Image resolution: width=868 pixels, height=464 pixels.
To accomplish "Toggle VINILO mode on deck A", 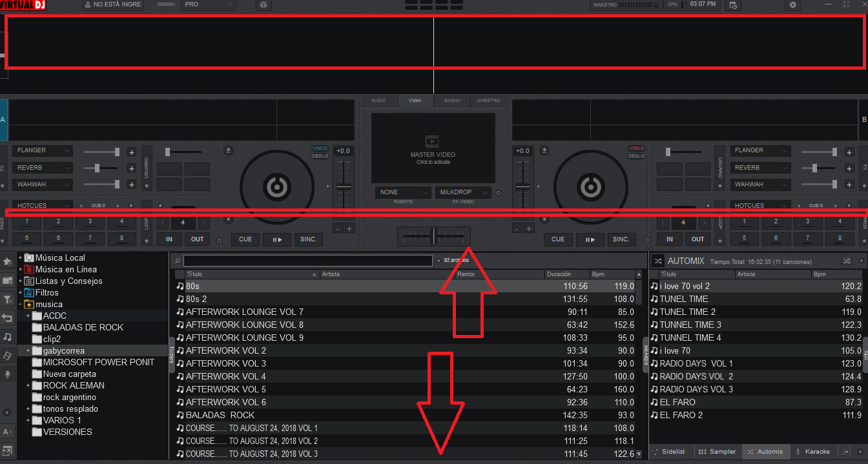I will 320,148.
